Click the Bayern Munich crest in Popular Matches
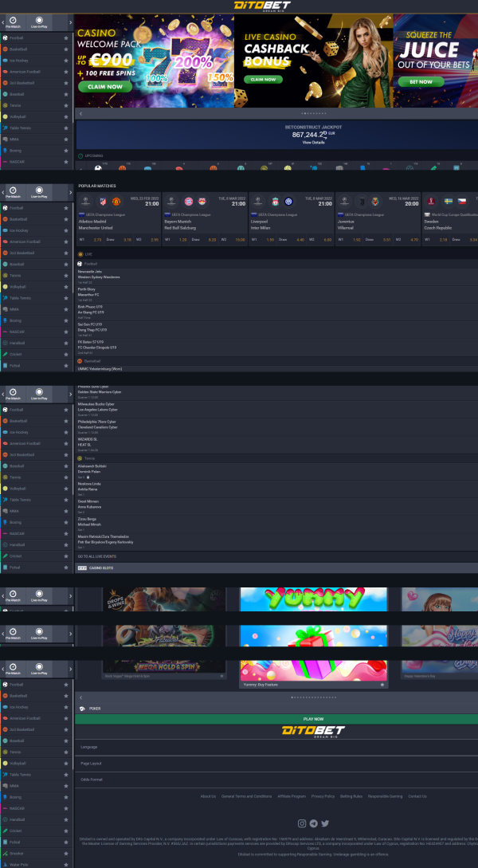Viewport: 478px width, 868px height. [x=188, y=202]
